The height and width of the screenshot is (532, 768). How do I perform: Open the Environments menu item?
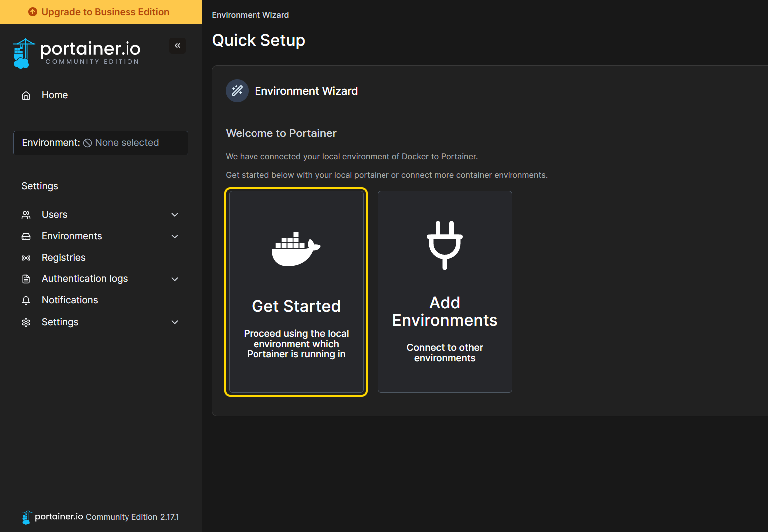coord(101,236)
